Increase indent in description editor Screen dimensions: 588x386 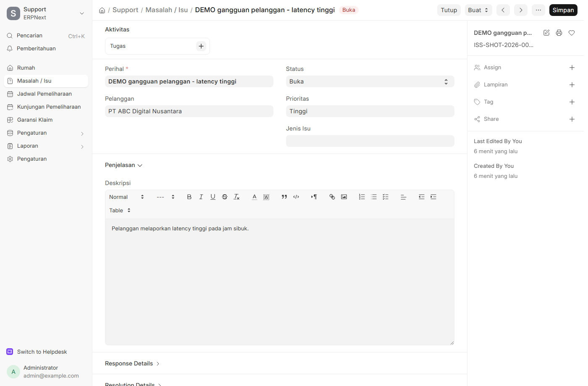433,197
